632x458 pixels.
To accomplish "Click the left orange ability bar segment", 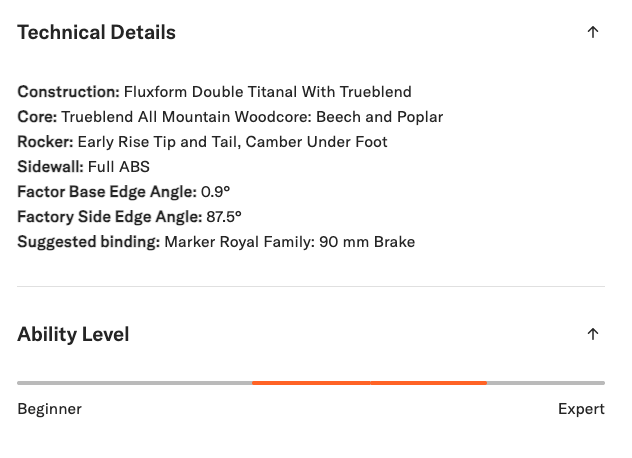I will coord(311,382).
